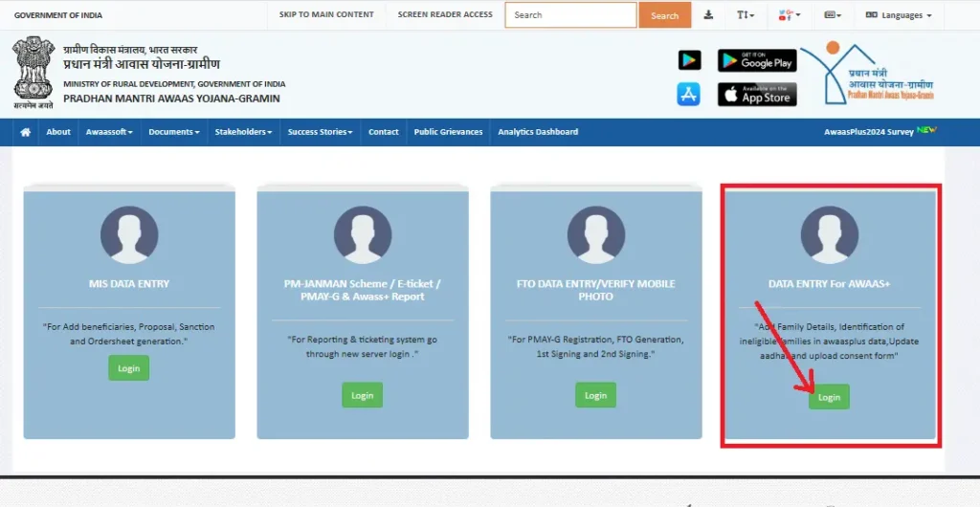This screenshot has height=507, width=980.
Task: Open the Screen Reader Access link
Action: (x=445, y=14)
